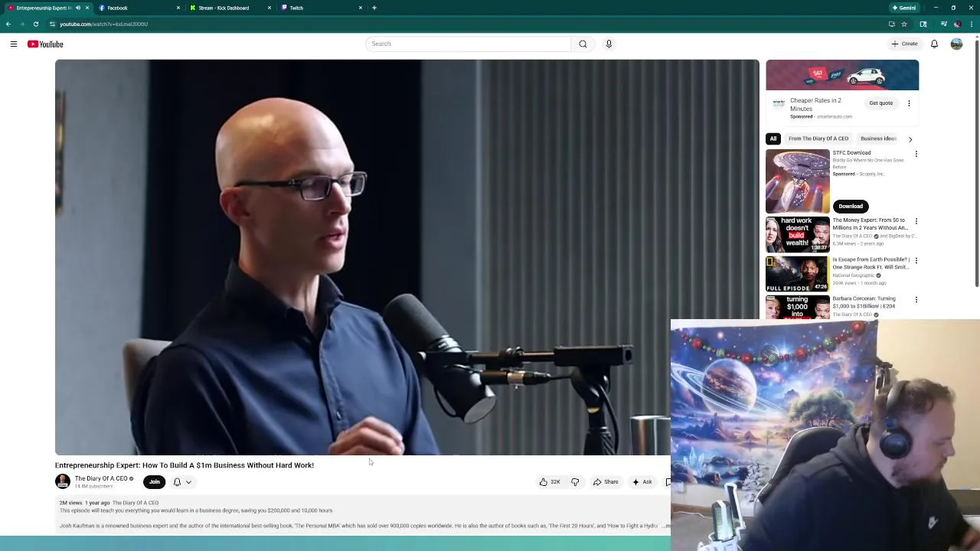Open options for Barbara Corcoran video

point(916,299)
